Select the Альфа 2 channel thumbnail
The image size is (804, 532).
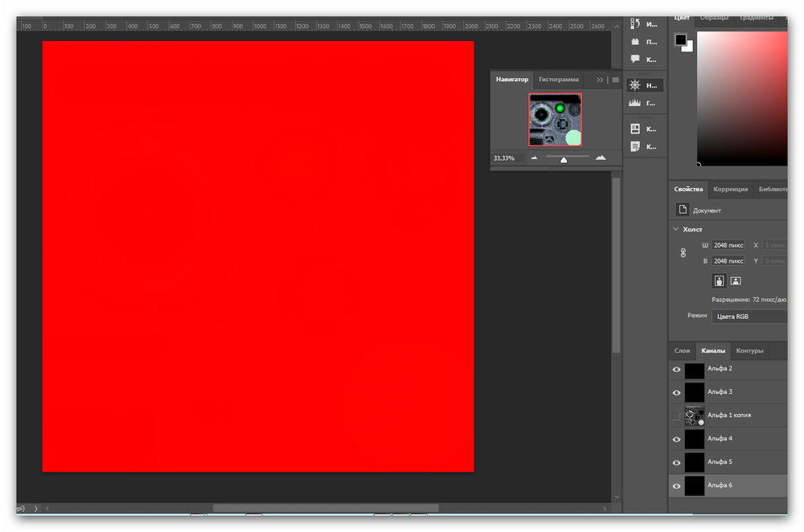695,370
